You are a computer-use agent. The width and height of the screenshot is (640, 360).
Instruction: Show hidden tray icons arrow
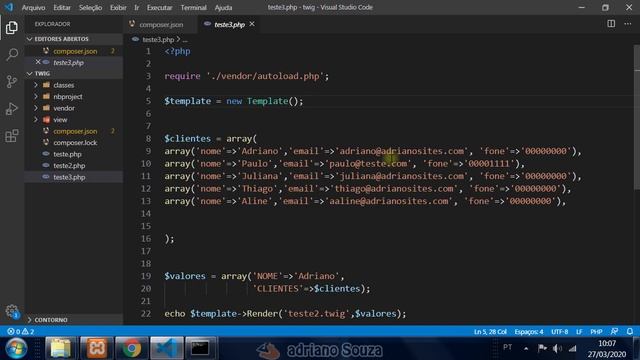tap(526, 349)
